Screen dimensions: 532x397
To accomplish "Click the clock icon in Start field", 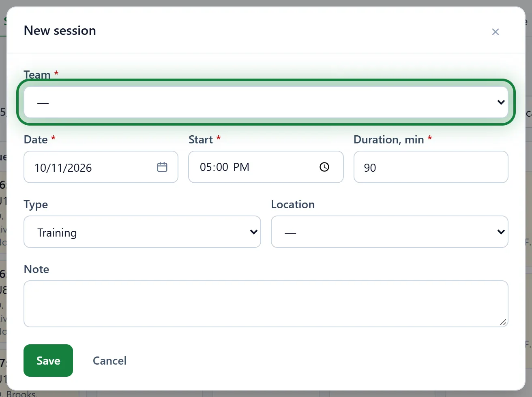I will 324,167.
